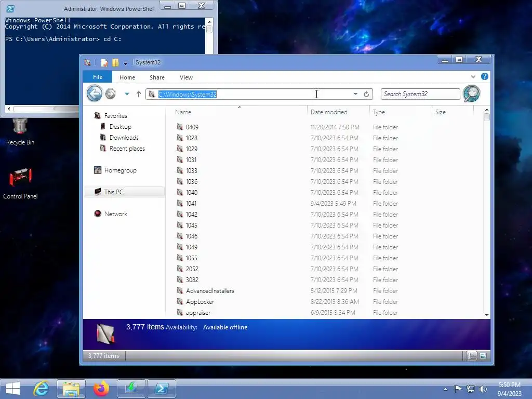Screen dimensions: 532x399
Task: Show hidden system tray icons
Action: 445,389
